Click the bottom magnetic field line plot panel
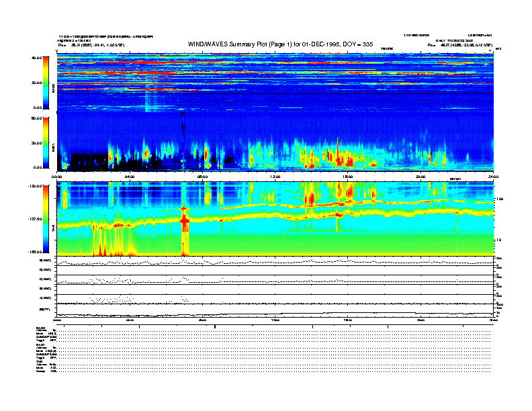532x411 pixels. (x=275, y=311)
